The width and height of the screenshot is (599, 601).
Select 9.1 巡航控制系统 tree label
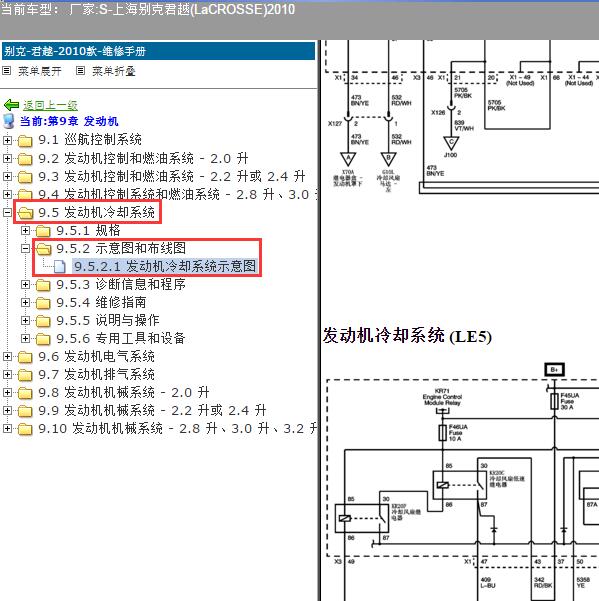[x=90, y=140]
